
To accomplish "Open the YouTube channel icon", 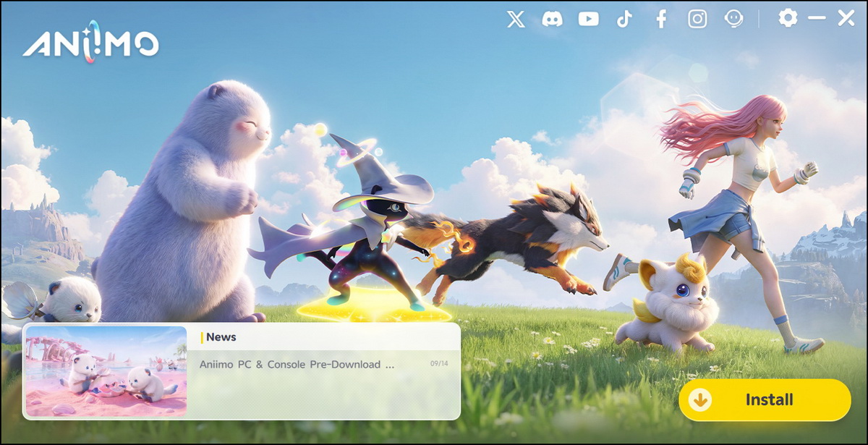I will [x=589, y=19].
